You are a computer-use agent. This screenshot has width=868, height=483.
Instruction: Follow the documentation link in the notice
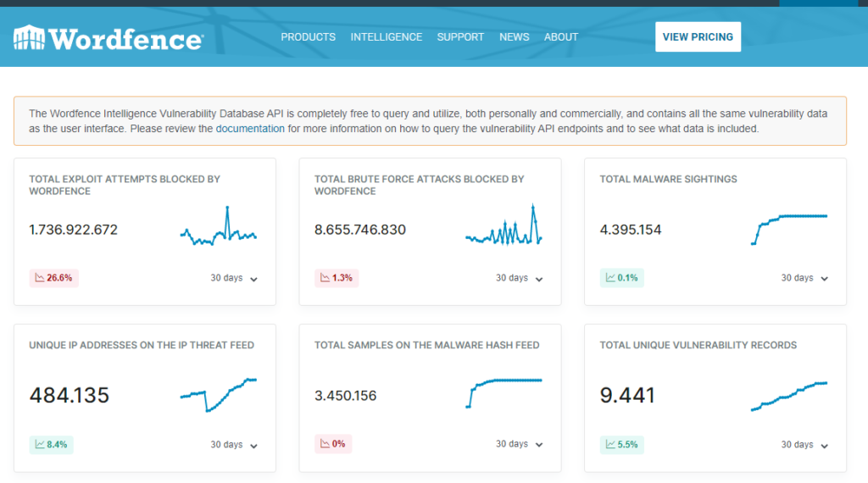pyautogui.click(x=250, y=130)
